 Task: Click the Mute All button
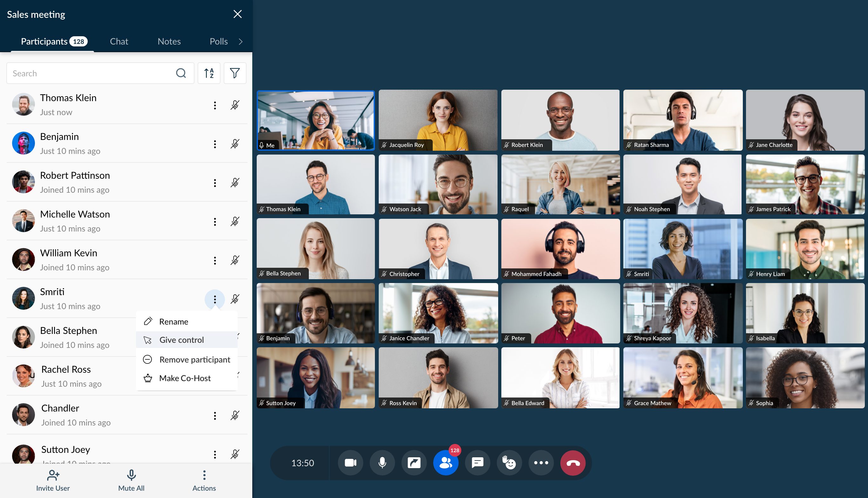click(131, 480)
